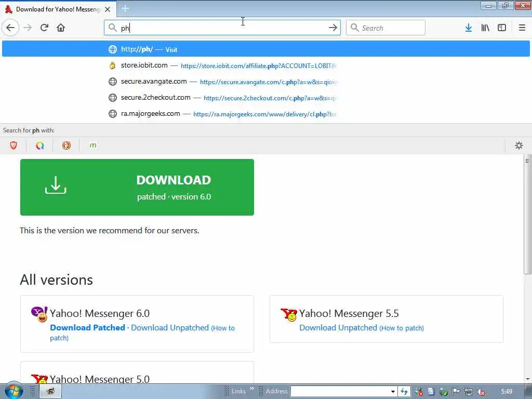Click the forward navigation arrow
The height and width of the screenshot is (399, 532).
pyautogui.click(x=28, y=28)
